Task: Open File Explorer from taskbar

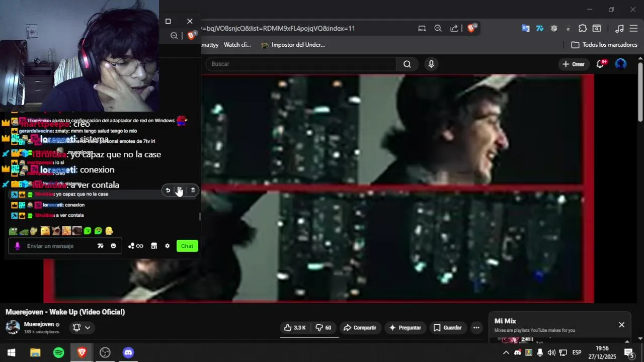Action: point(35,352)
